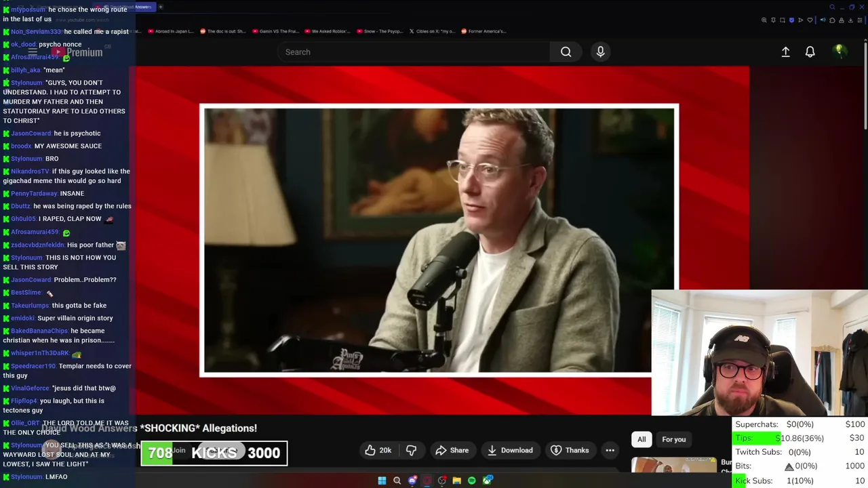
Task: Click the video player to pause
Action: point(439,240)
